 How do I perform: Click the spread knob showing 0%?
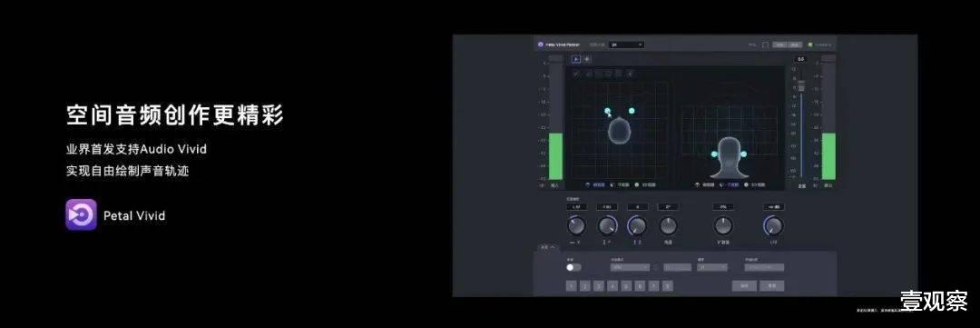[x=723, y=226]
